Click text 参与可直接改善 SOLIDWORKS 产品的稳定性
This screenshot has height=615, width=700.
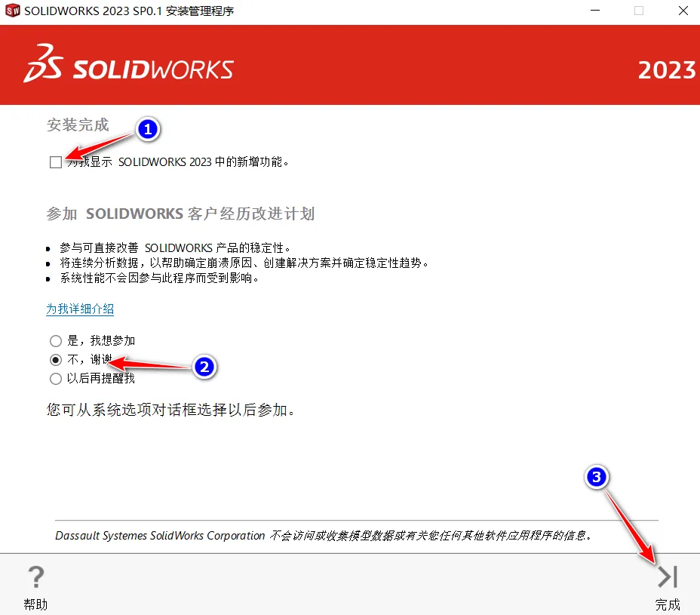[175, 248]
